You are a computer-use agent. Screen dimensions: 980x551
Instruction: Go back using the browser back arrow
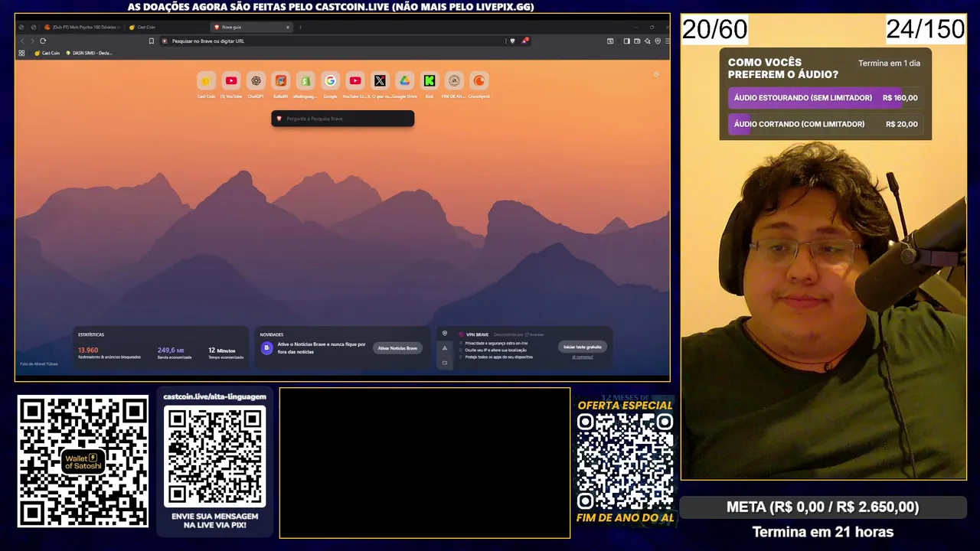pyautogui.click(x=22, y=41)
